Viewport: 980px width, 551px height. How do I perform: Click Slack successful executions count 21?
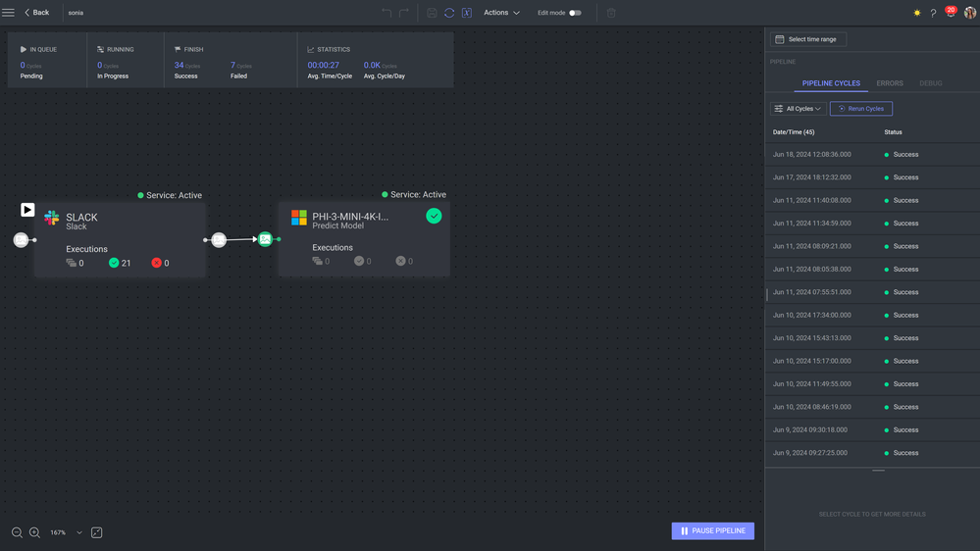(x=120, y=263)
